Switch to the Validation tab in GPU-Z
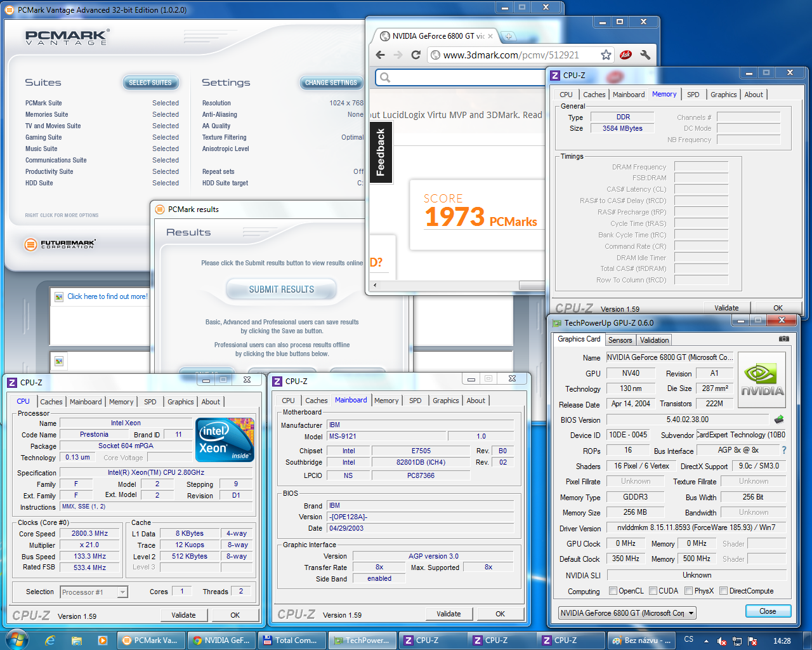This screenshot has width=812, height=650. (654, 340)
